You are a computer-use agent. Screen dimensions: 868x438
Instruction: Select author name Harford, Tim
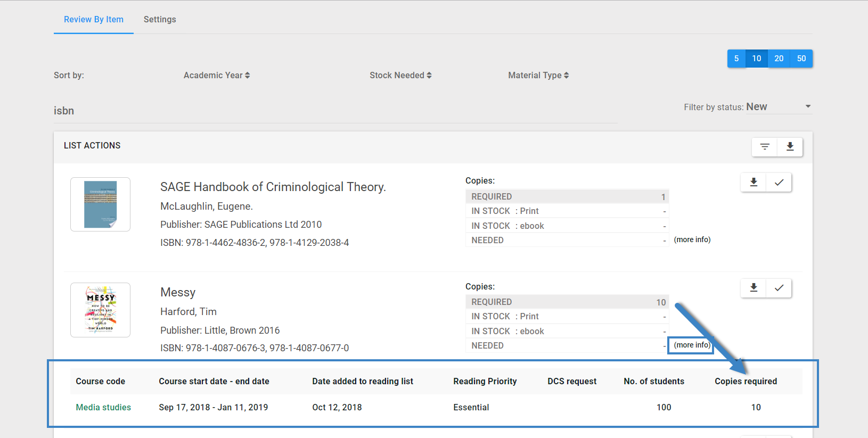click(189, 311)
